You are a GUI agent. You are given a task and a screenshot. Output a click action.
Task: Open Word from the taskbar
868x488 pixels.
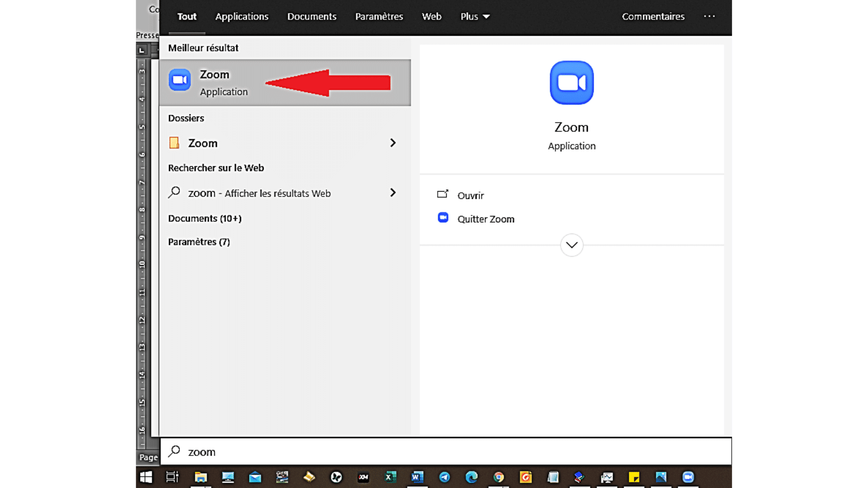click(417, 477)
